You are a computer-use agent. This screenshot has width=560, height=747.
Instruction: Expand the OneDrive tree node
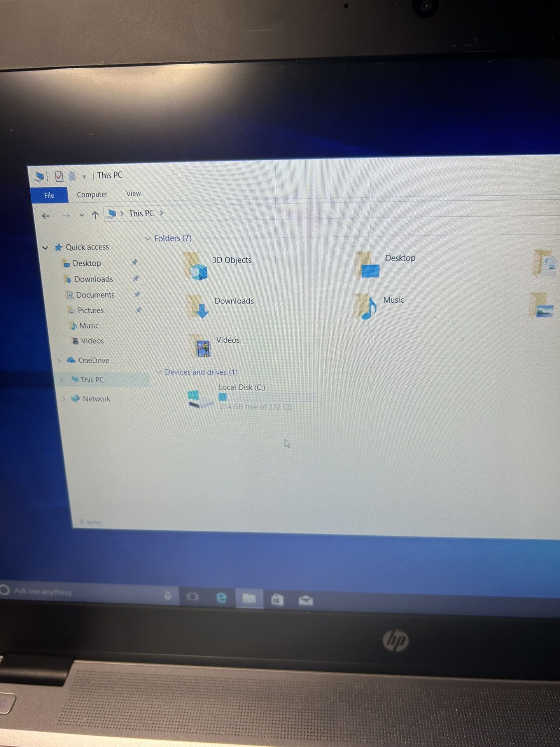pos(59,360)
